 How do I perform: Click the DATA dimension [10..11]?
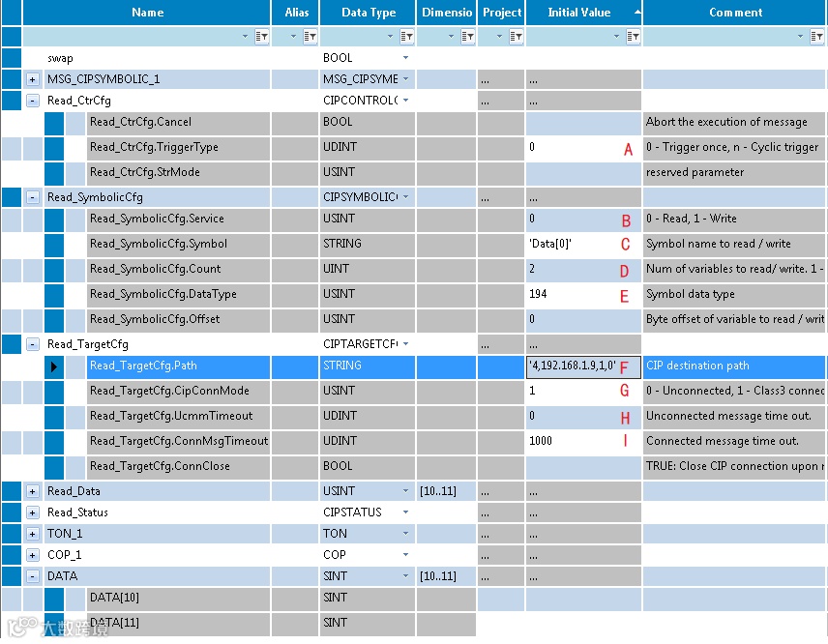[x=438, y=576]
